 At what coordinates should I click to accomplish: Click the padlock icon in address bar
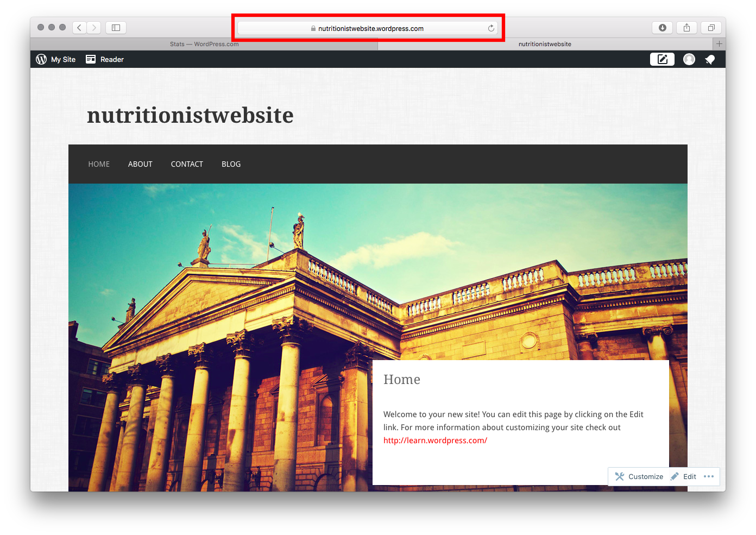click(x=313, y=28)
